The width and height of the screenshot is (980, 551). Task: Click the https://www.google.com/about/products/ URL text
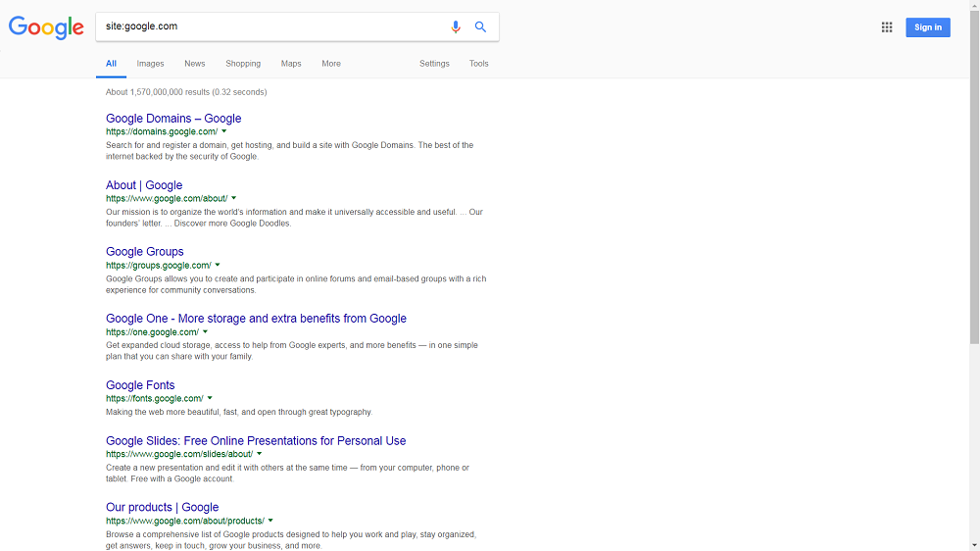point(185,521)
